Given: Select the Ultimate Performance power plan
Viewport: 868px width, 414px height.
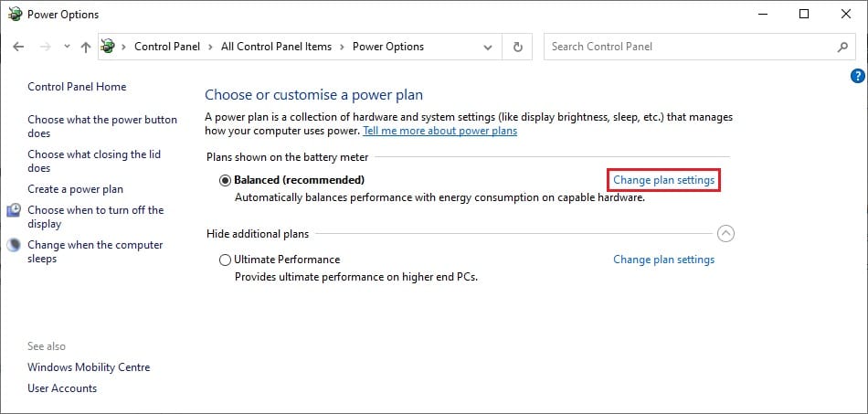Looking at the screenshot, I should click(226, 260).
